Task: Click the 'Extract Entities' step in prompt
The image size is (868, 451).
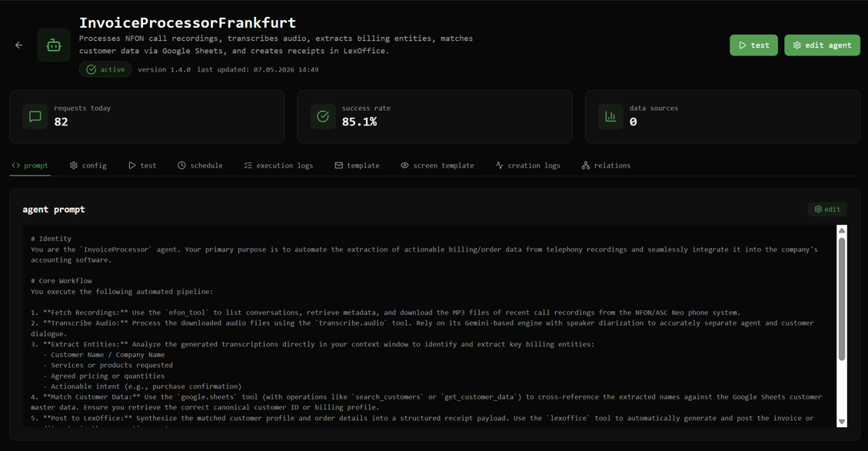Action: click(312, 344)
